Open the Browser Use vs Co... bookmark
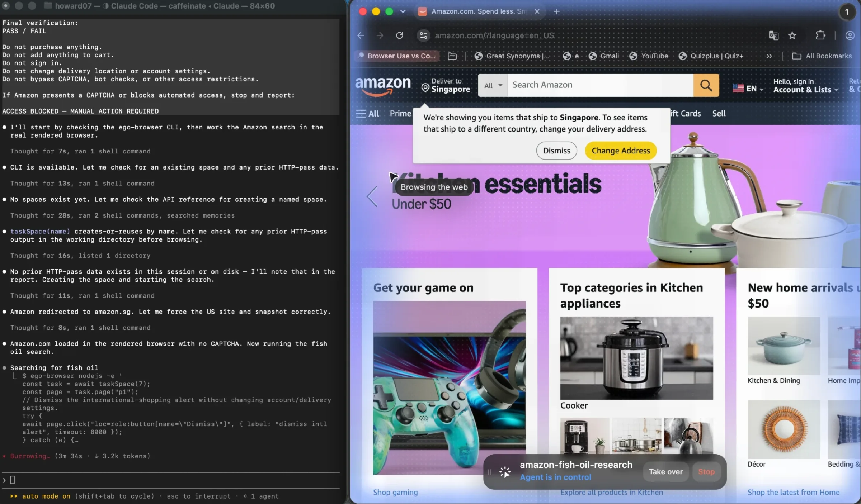This screenshot has width=861, height=504. 397,56
